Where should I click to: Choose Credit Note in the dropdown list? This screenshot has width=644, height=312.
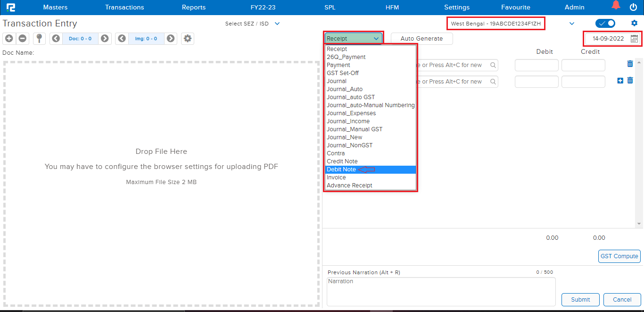point(342,161)
